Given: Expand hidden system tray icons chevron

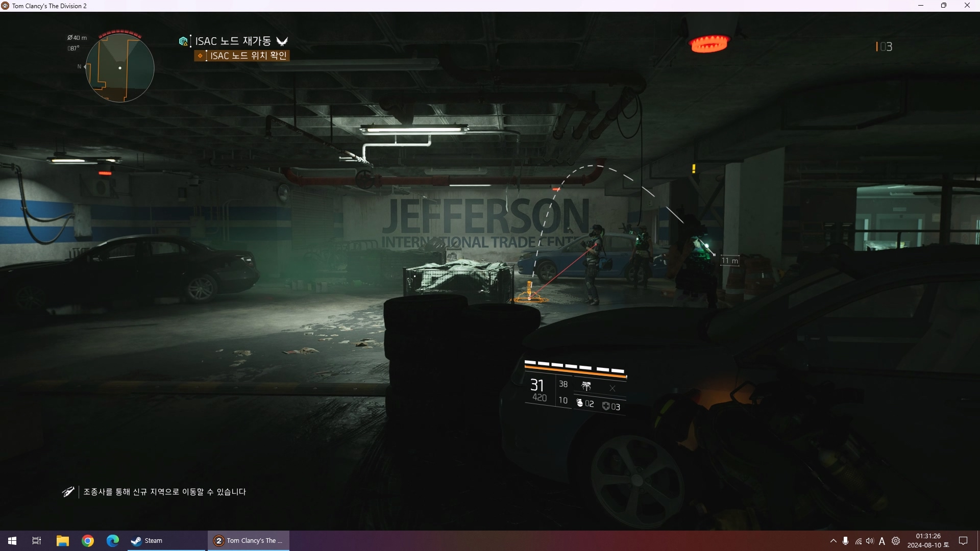Looking at the screenshot, I should pyautogui.click(x=833, y=541).
